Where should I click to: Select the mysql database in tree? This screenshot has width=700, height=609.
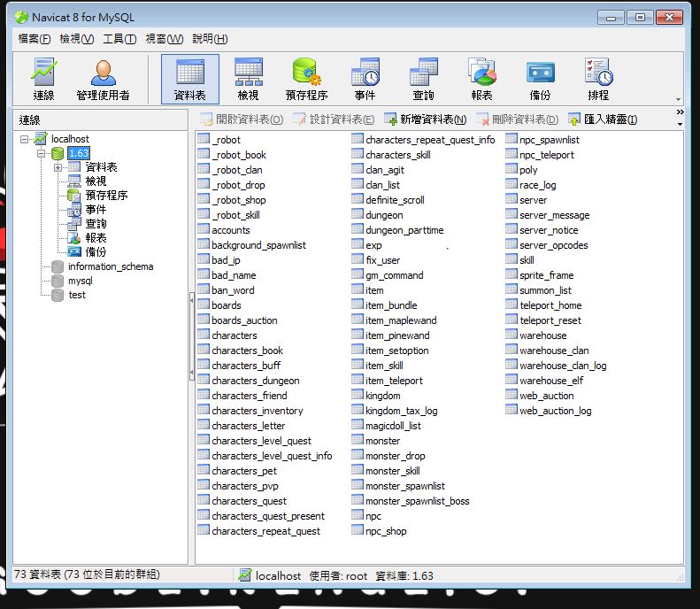[x=81, y=281]
